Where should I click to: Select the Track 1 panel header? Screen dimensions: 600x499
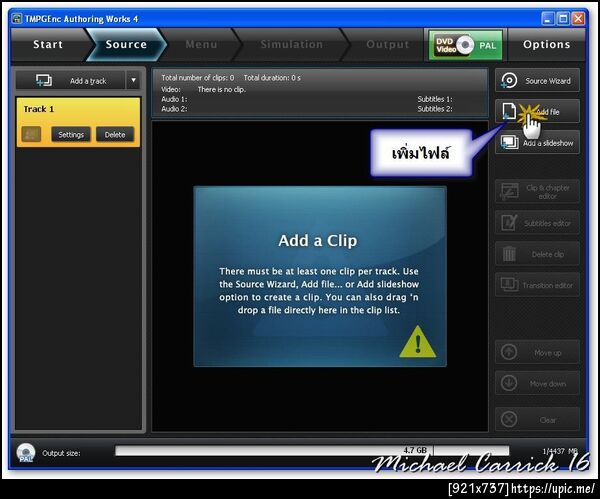click(78, 109)
